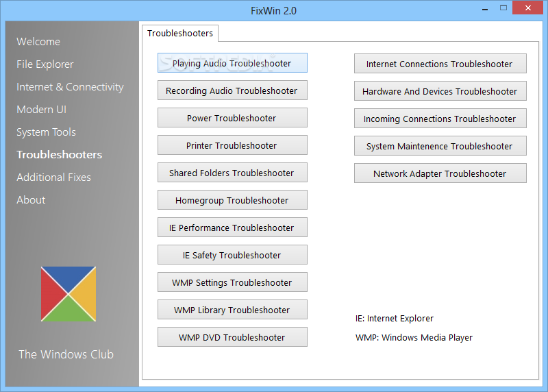Run WMP Library Troubleshooter
Image resolution: width=548 pixels, height=392 pixels.
tap(232, 310)
